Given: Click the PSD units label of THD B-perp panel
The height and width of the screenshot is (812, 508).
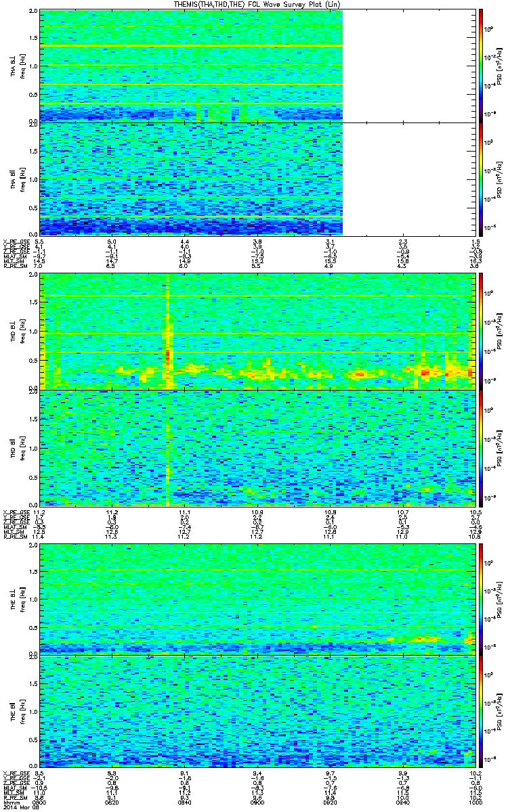Looking at the screenshot, I should (500, 331).
